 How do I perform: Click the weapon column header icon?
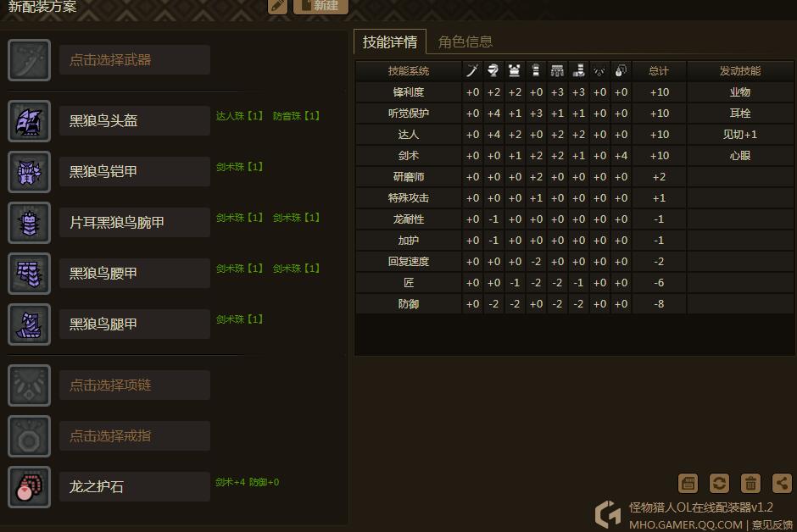coord(472,70)
